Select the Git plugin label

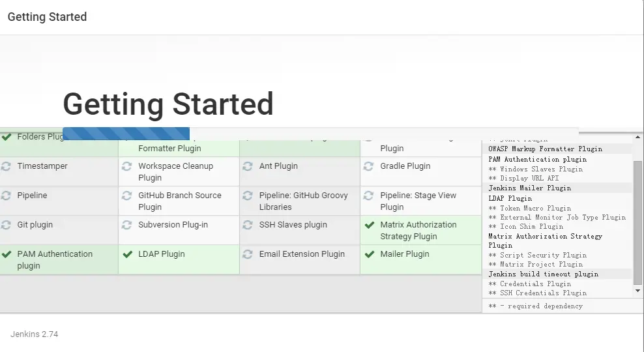point(35,225)
